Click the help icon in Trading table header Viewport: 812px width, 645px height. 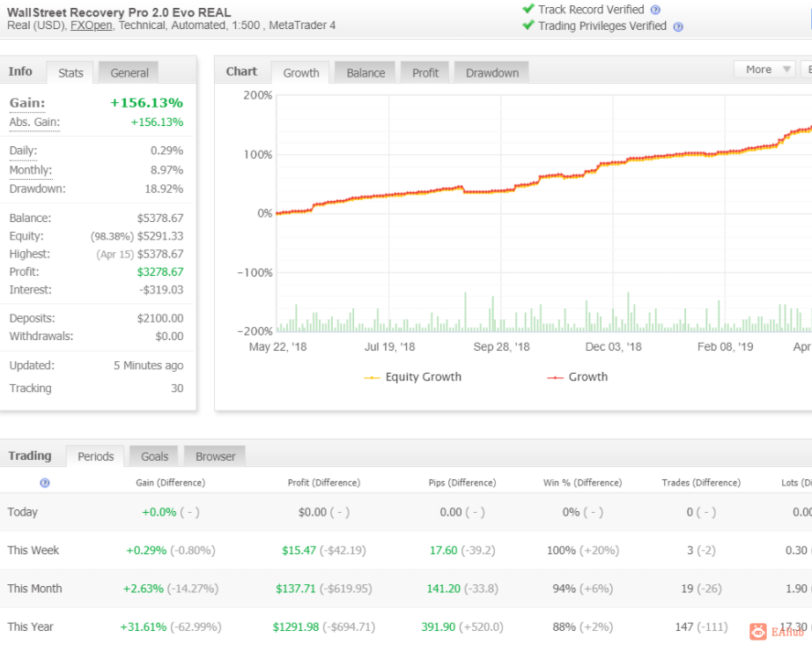pos(45,483)
